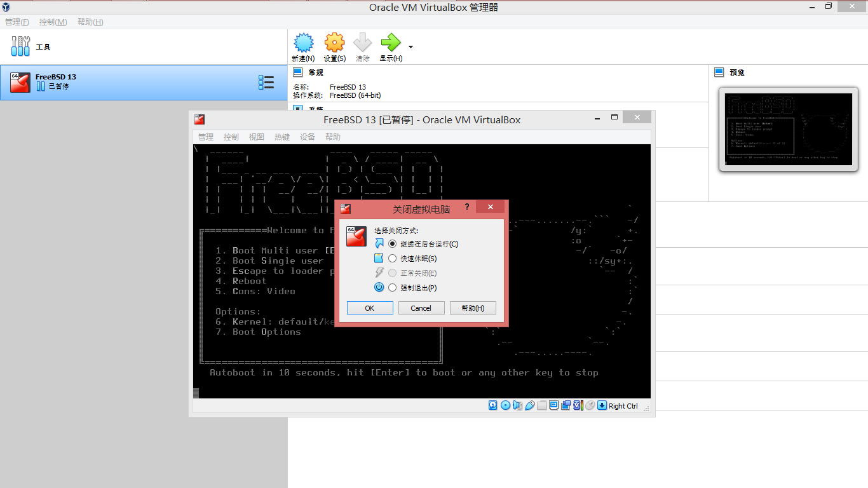Click Help (帮助) button in close dialog

pos(473,308)
